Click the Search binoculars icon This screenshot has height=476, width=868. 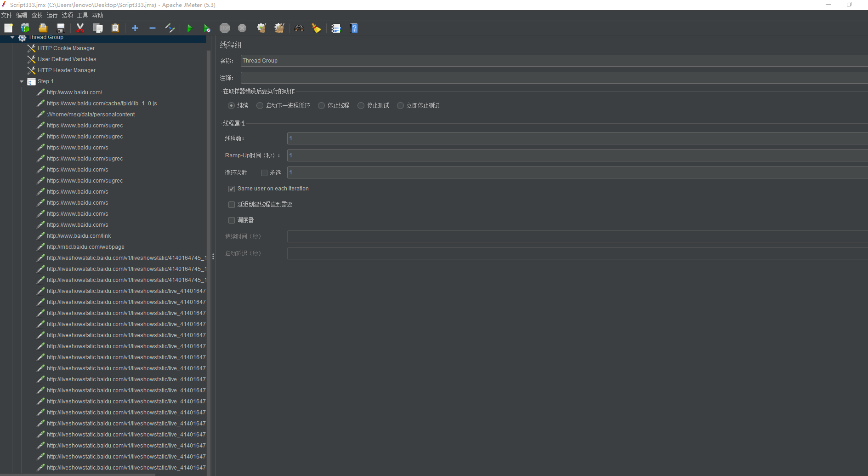coord(299,28)
